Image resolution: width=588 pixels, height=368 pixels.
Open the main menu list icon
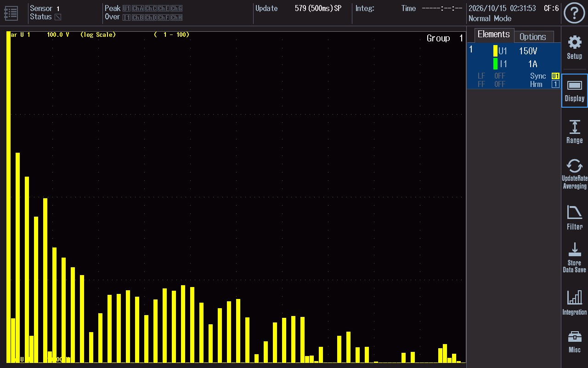pyautogui.click(x=11, y=13)
